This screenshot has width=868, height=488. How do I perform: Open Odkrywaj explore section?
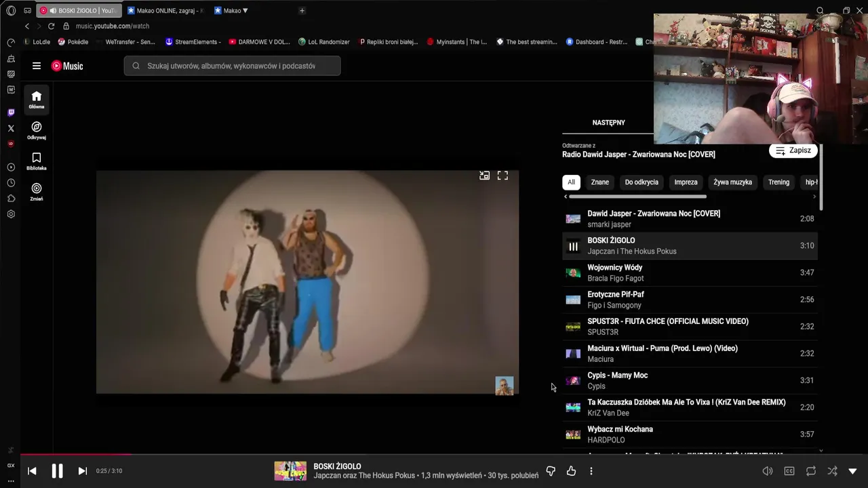click(x=37, y=130)
